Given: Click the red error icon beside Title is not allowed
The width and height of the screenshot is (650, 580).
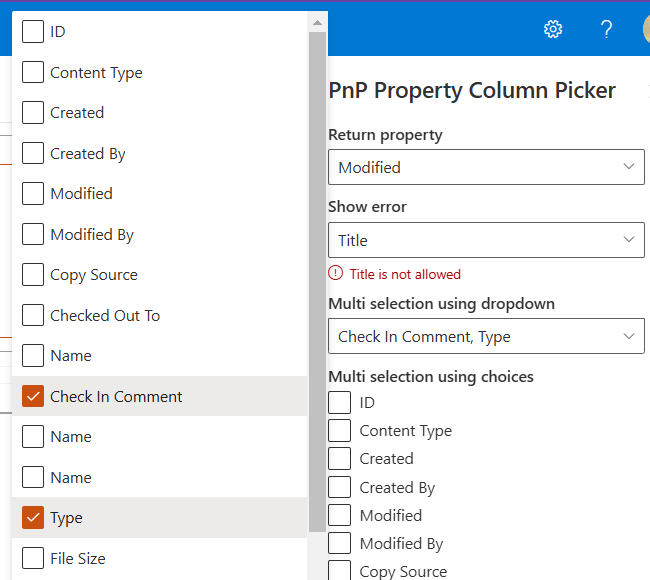Looking at the screenshot, I should click(x=336, y=274).
